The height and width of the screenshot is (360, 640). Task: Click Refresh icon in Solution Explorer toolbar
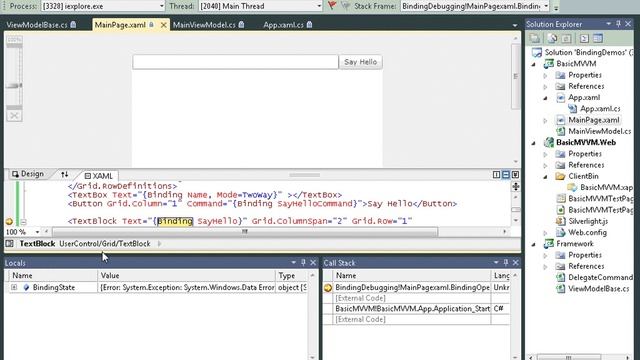(567, 38)
